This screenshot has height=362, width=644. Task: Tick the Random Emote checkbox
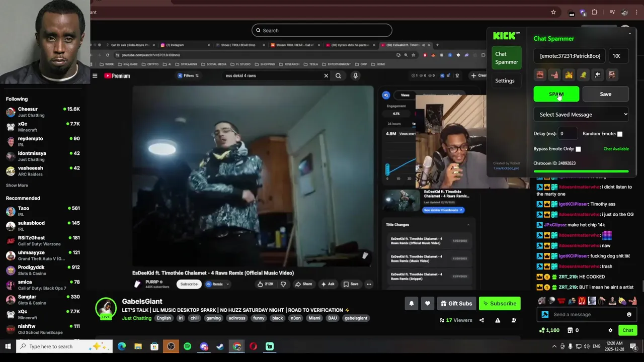click(x=620, y=134)
